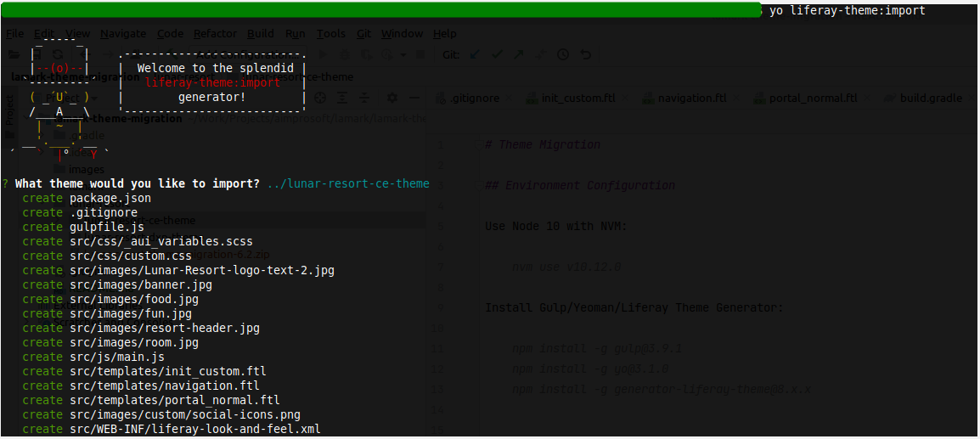This screenshot has width=980, height=439.
Task: Open the Help menu
Action: [444, 34]
